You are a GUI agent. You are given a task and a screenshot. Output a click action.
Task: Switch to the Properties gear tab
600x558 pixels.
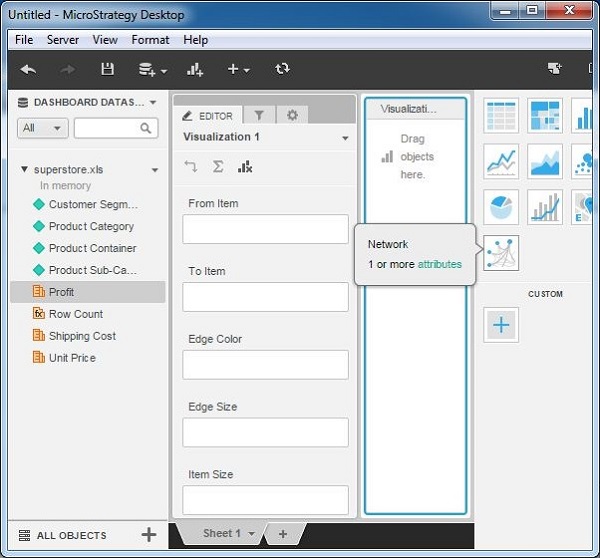pyautogui.click(x=292, y=115)
